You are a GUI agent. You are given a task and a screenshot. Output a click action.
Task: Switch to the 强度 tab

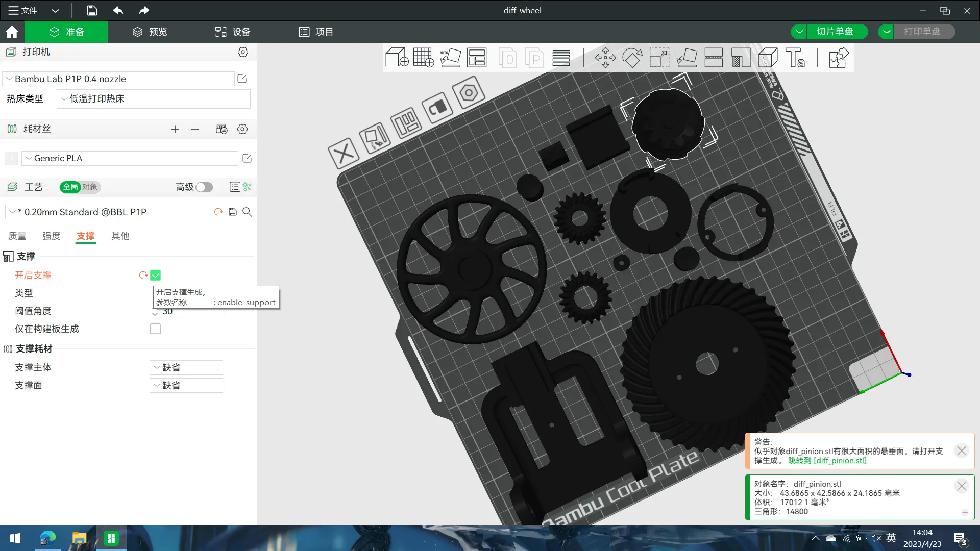tap(51, 236)
